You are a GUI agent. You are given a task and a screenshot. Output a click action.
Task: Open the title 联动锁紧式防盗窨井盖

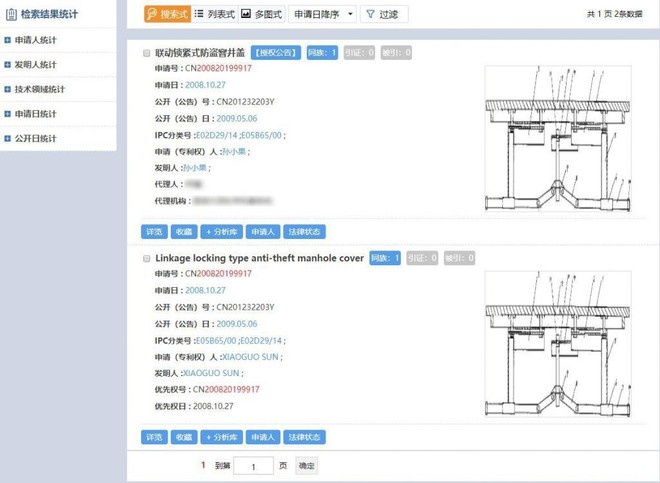pyautogui.click(x=200, y=53)
